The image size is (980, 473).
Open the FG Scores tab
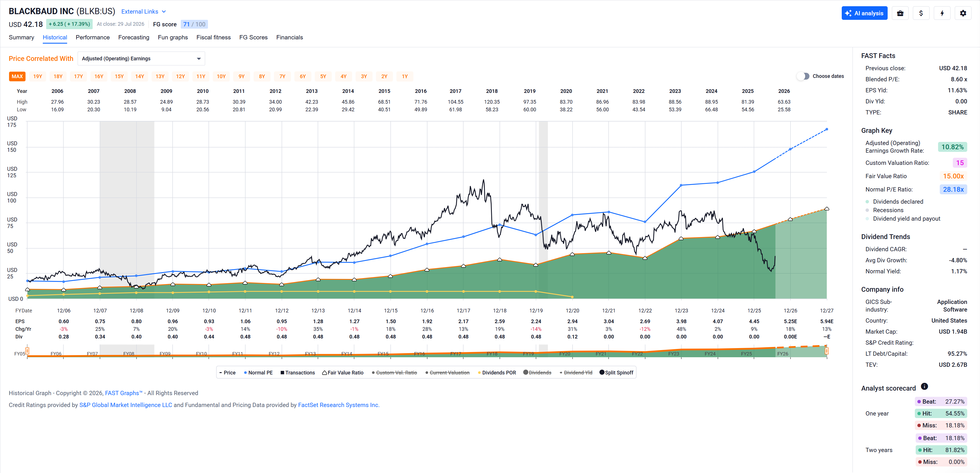click(x=253, y=37)
